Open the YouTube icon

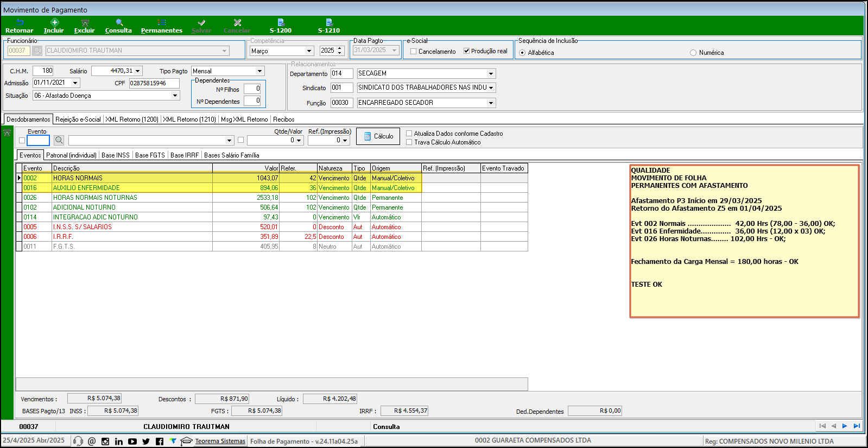coord(132,441)
